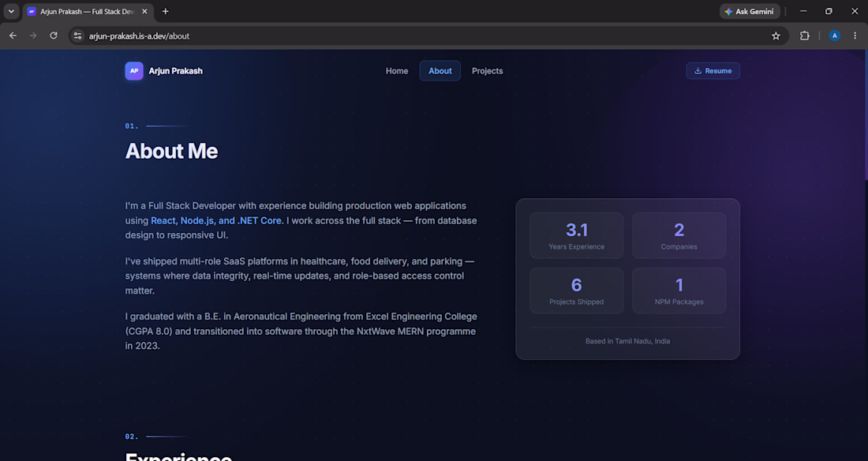View site information icon
The width and height of the screenshot is (868, 461).
(77, 36)
